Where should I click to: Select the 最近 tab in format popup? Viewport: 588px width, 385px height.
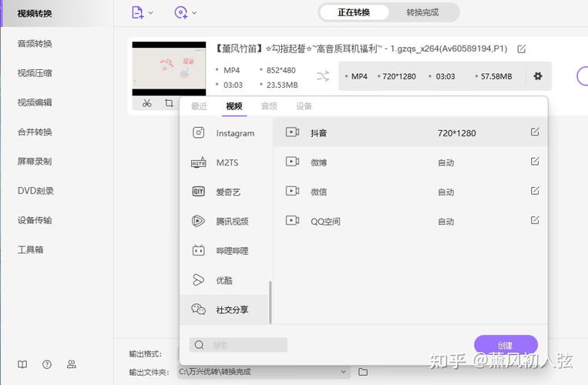(x=199, y=106)
